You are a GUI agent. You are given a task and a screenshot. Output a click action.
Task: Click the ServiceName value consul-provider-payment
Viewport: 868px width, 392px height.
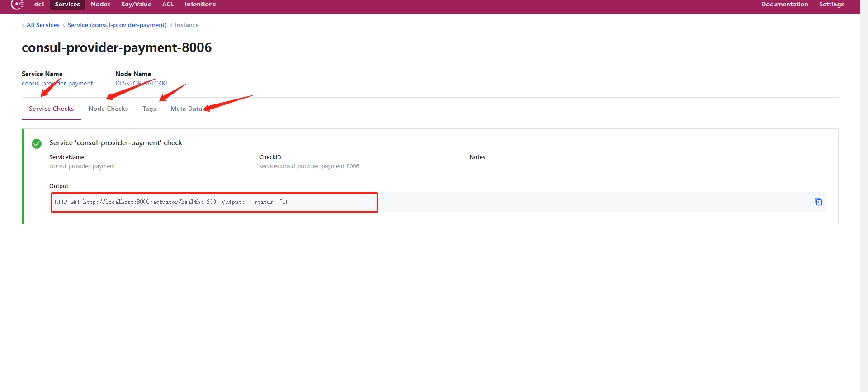[x=82, y=166]
